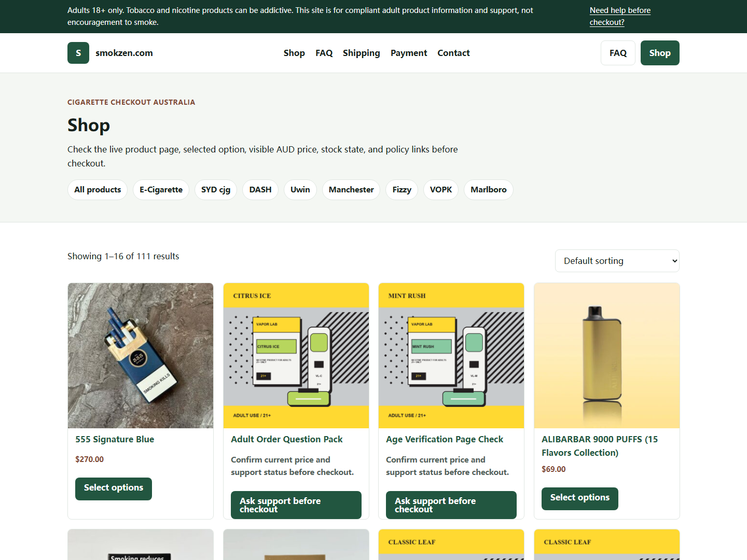Open the Contact page

click(453, 53)
